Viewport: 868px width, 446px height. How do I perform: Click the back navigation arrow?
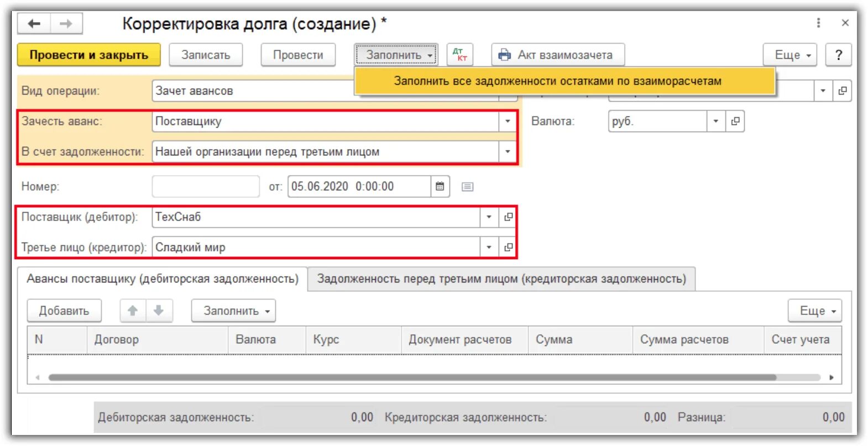click(x=34, y=24)
